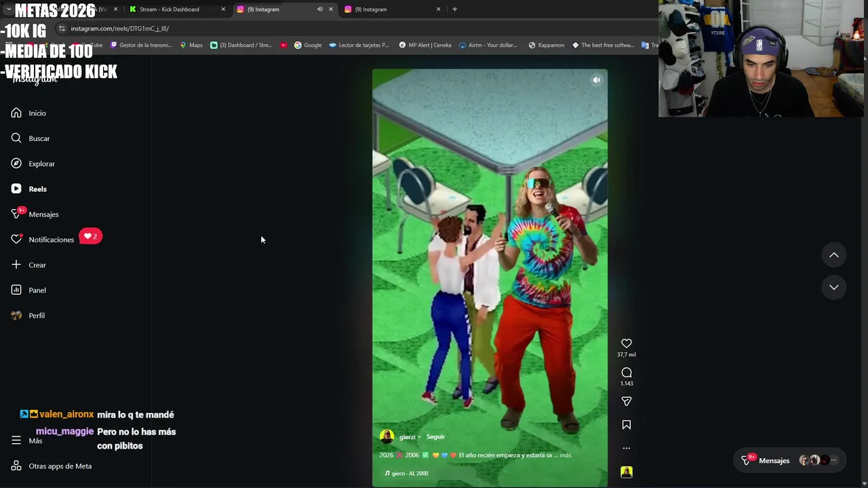The image size is (868, 488).
Task: Go to next reel with down arrow
Action: [834, 287]
